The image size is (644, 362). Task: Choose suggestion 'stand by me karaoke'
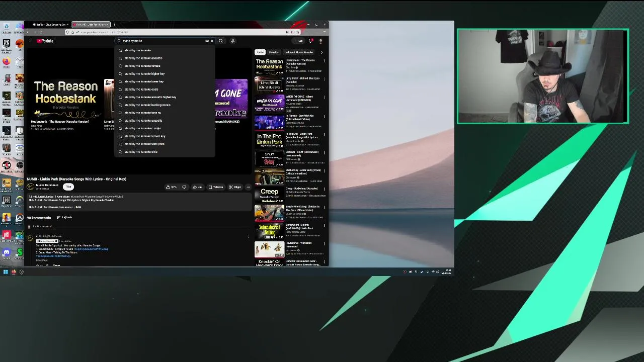pos(165,50)
